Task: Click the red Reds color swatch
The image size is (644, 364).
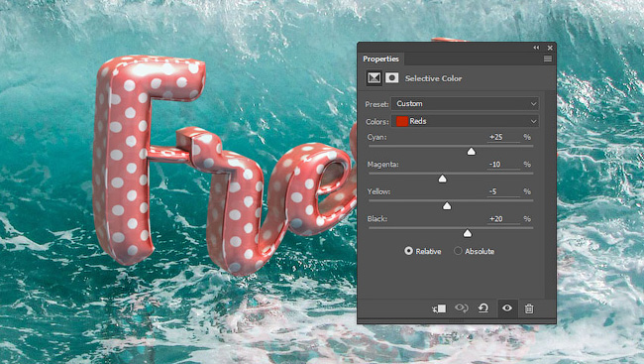Action: [x=402, y=121]
